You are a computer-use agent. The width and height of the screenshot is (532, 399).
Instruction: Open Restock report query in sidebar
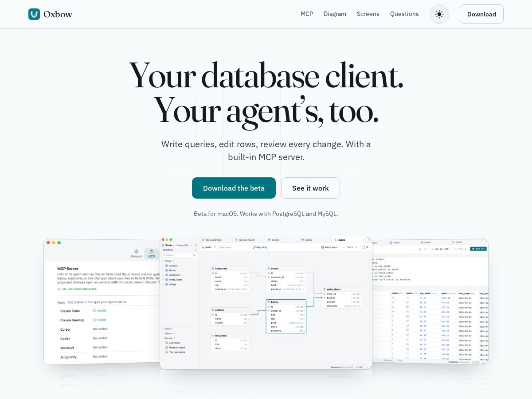click(x=177, y=348)
